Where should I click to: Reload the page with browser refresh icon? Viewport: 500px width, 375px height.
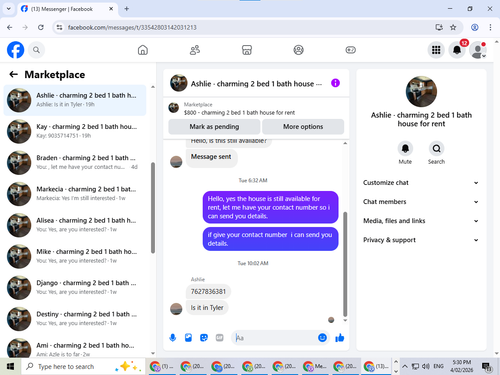pyautogui.click(x=41, y=27)
